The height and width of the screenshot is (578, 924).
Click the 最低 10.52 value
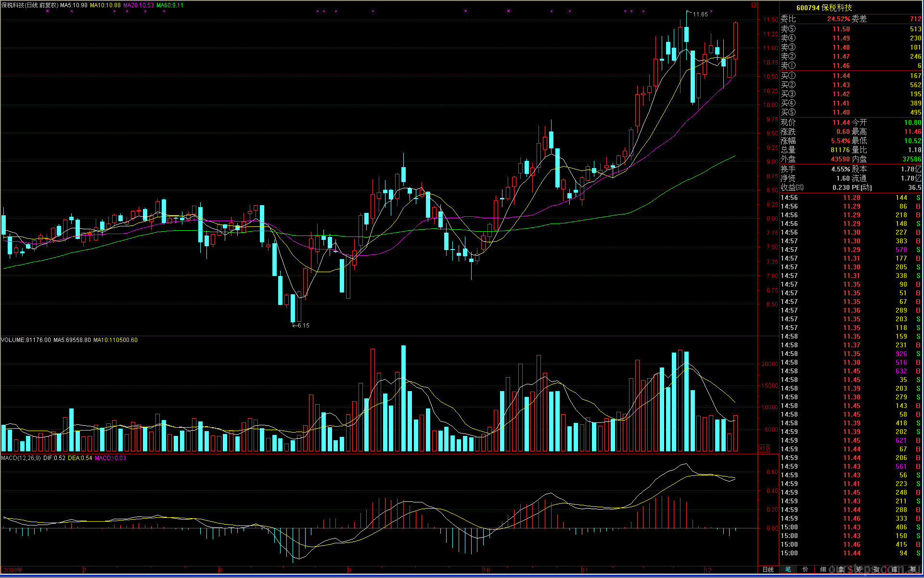coord(913,141)
